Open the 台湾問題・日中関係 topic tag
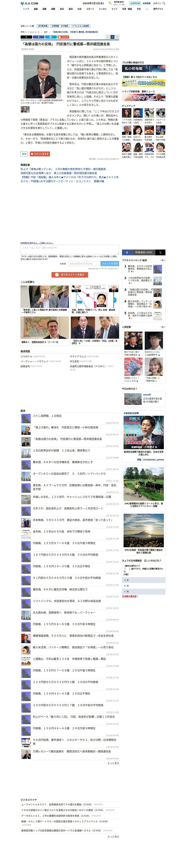 pyautogui.click(x=60, y=26)
